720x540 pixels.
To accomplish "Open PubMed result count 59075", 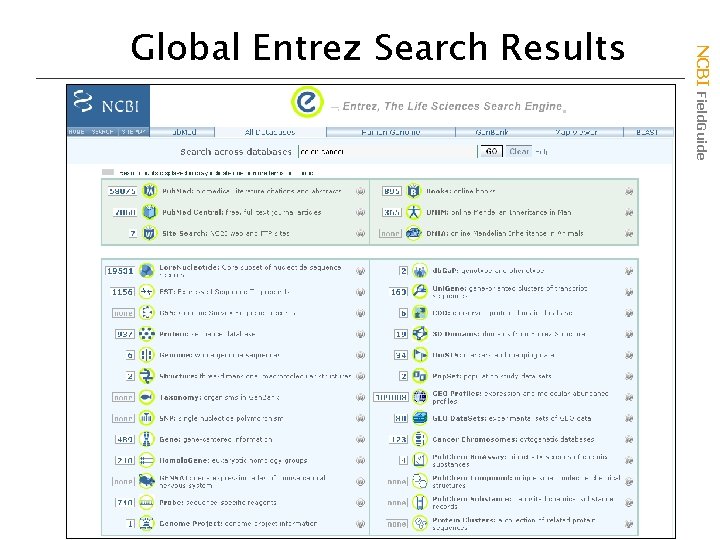I will click(122, 191).
